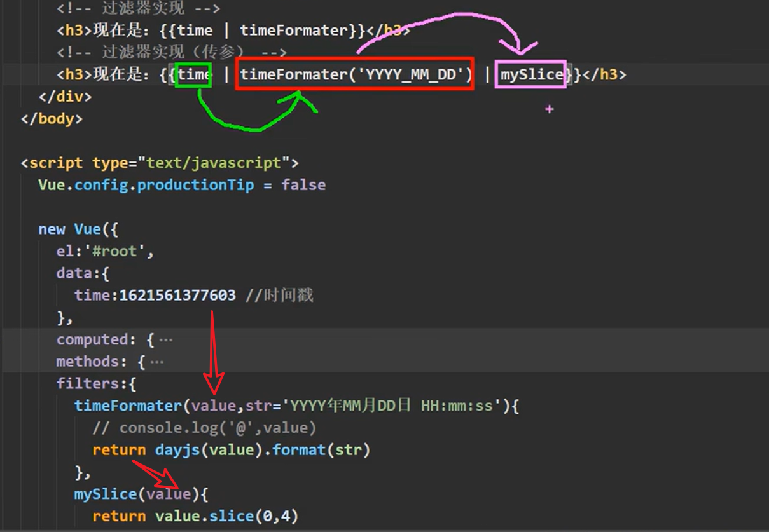Click the //时间戳 comment
The width and height of the screenshot is (769, 532).
(x=279, y=296)
